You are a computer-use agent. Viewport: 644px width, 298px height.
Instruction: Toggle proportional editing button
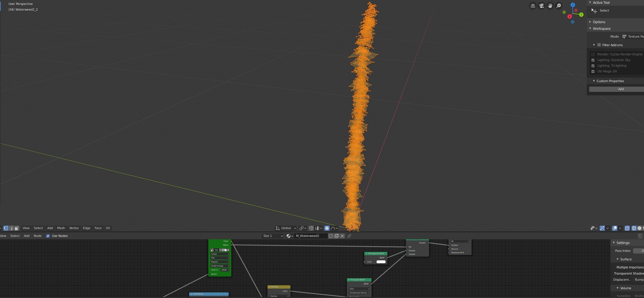[327, 228]
